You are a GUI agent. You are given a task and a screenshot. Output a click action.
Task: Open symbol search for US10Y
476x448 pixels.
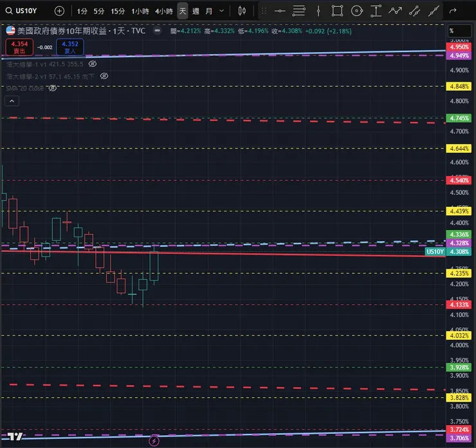[21, 11]
